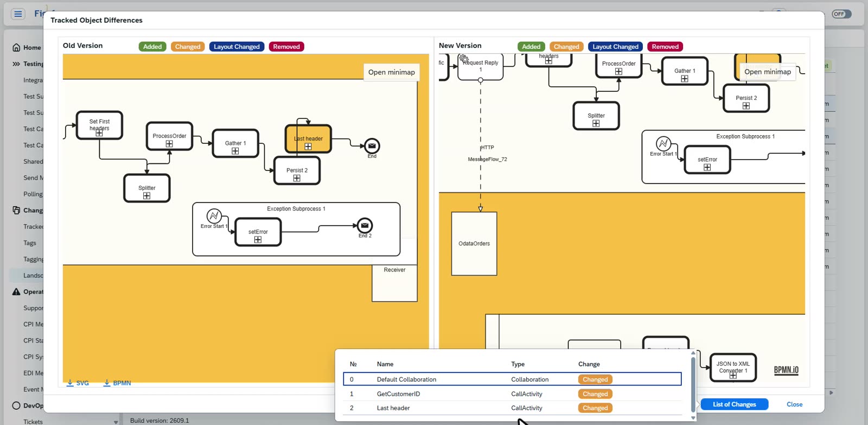Click the plus marker on New Version Persist 2

click(x=746, y=106)
